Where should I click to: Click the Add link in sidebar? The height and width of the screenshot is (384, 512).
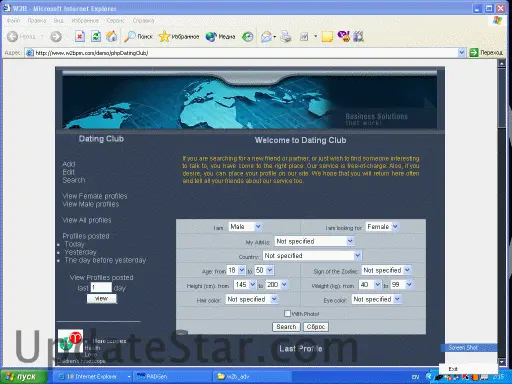click(x=69, y=164)
